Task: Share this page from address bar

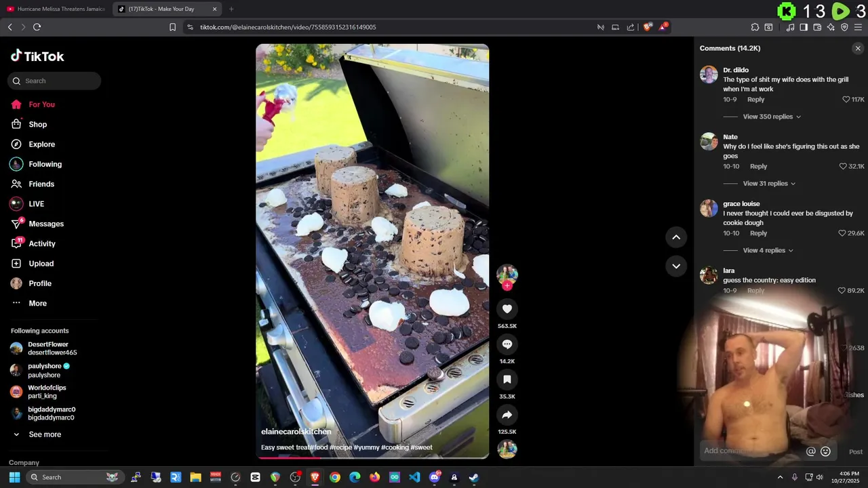Action: coord(631,27)
